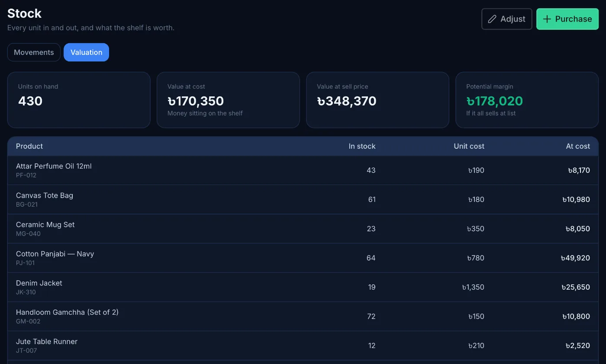Click the unit cost ৳1,350

473,287
